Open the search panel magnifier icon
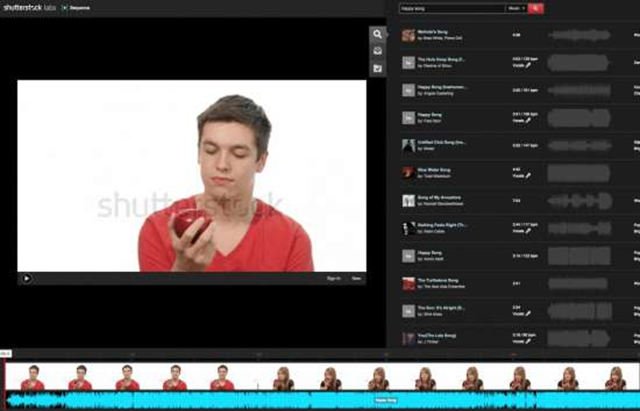 coord(378,34)
